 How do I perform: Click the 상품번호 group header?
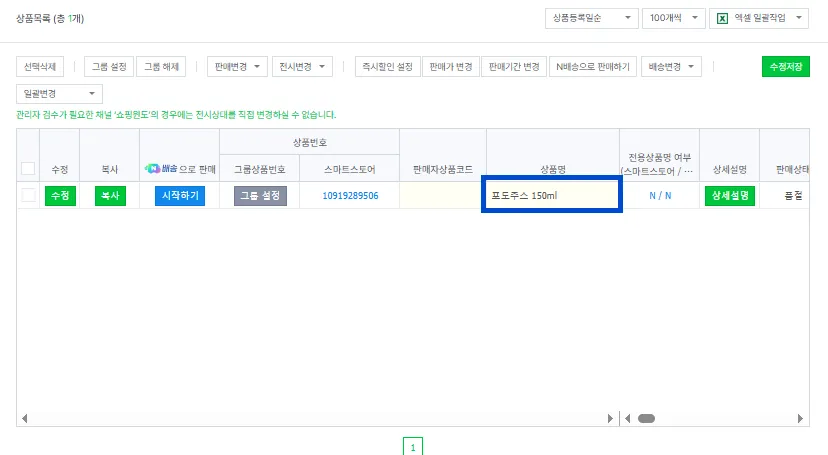pos(310,143)
